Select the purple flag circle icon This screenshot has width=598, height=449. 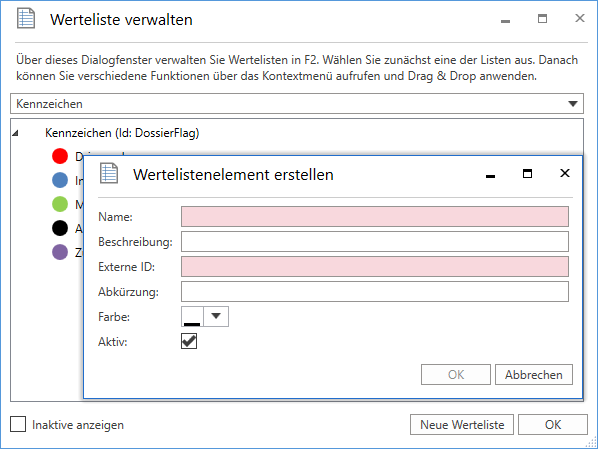pyautogui.click(x=60, y=252)
